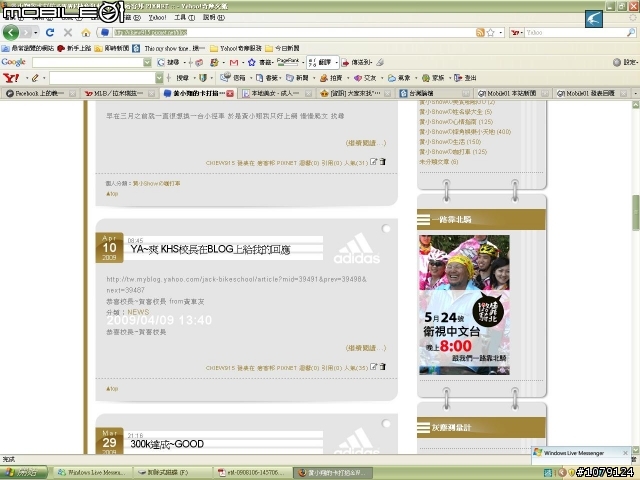Open the tw.myblog.yahoo.com link in the post
The image size is (640, 480).
pos(237,284)
